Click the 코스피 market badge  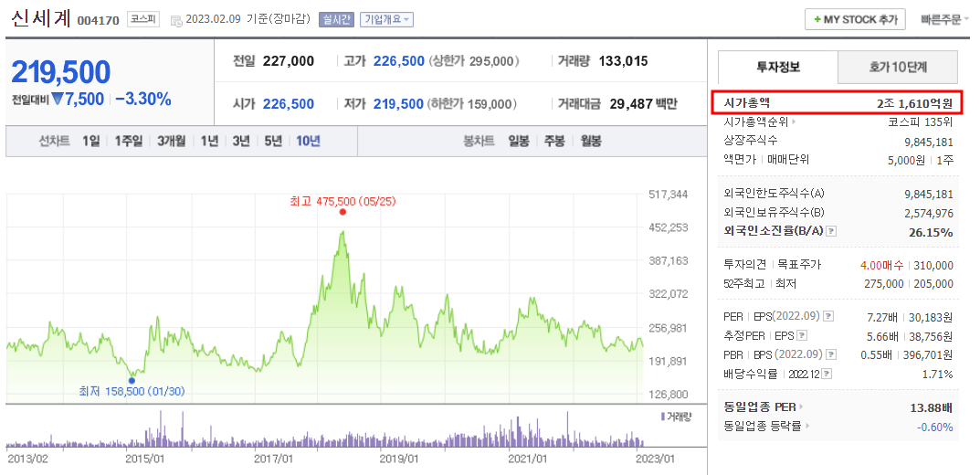click(143, 20)
